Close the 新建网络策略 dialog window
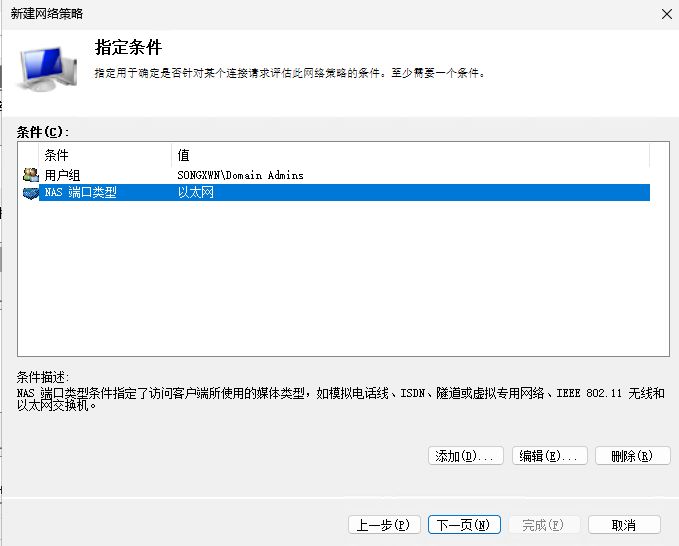Screen dimensions: 679x546 [666, 14]
